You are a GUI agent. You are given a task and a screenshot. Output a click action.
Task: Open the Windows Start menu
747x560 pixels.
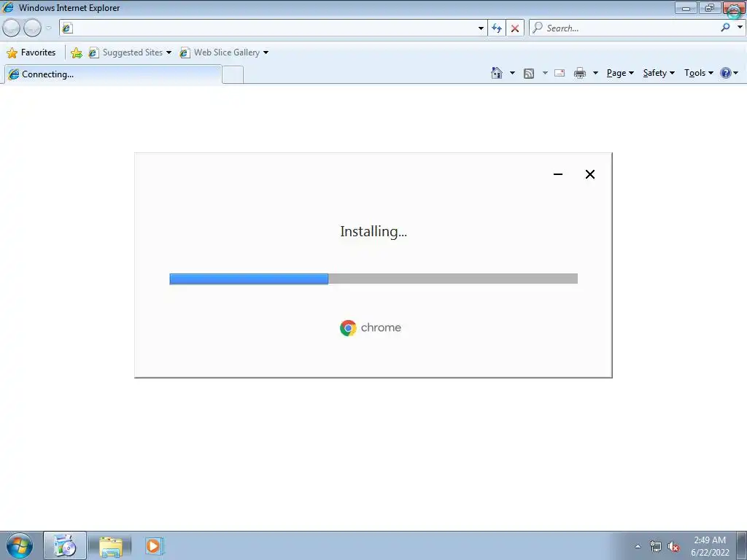(x=19, y=545)
